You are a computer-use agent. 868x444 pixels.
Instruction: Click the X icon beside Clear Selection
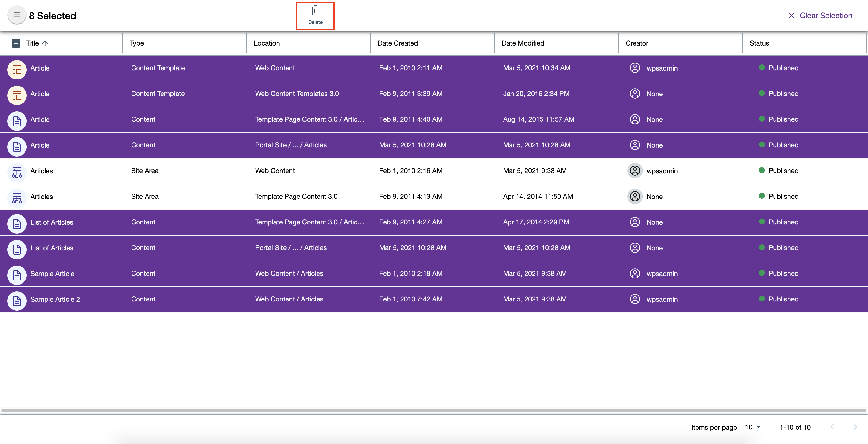[x=791, y=16]
